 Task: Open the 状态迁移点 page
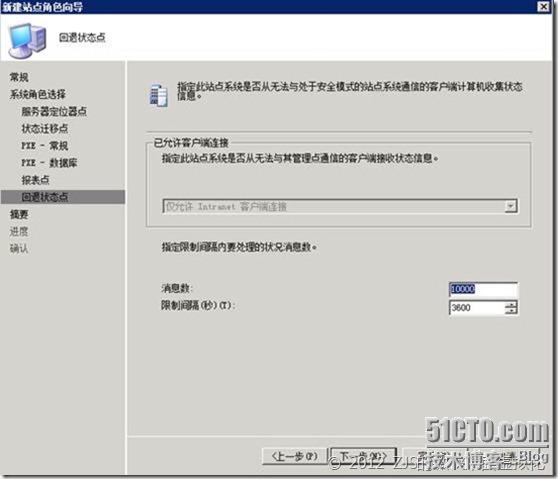point(45,128)
